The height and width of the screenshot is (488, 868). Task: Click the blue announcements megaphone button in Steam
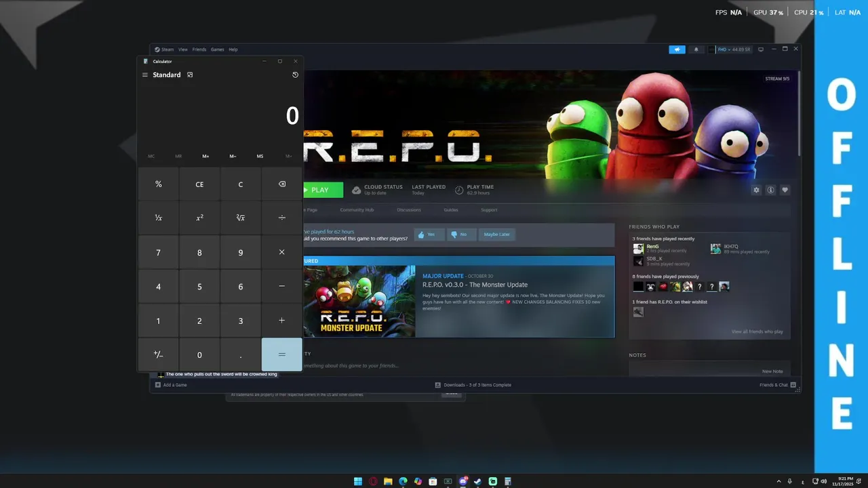677,49
